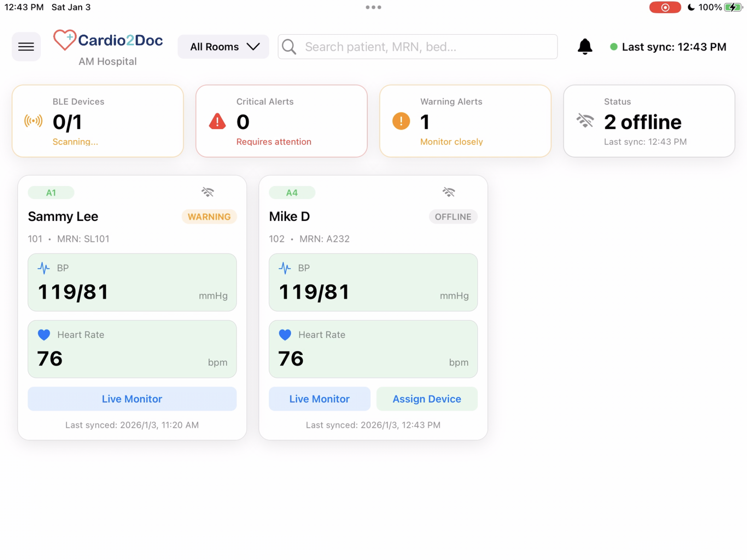Open Live Monitor for Mike D

(319, 398)
